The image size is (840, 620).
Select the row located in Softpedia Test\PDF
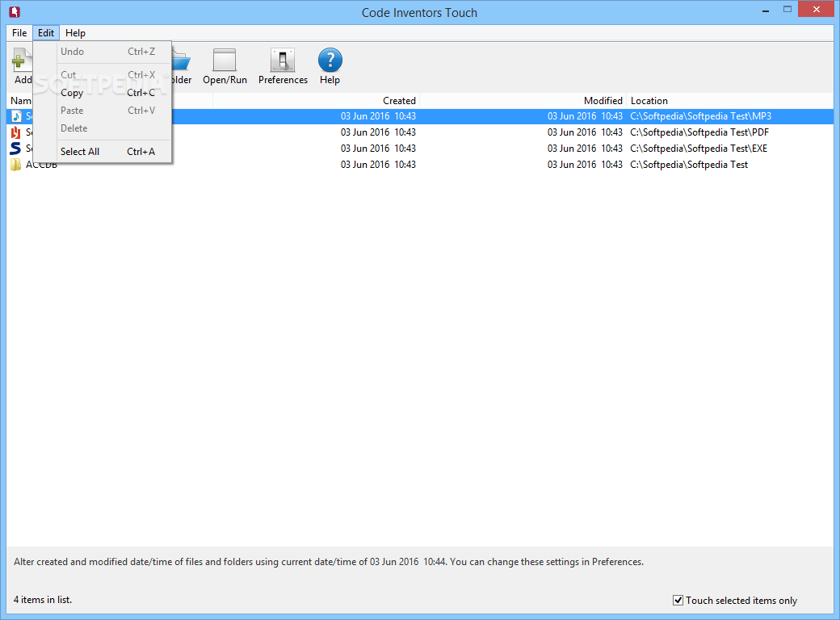(x=420, y=132)
